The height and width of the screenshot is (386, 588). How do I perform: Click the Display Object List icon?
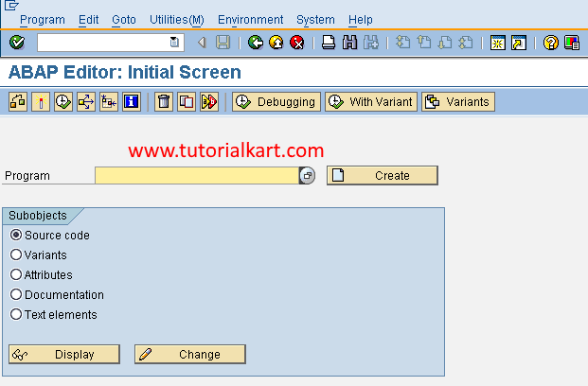[x=109, y=101]
